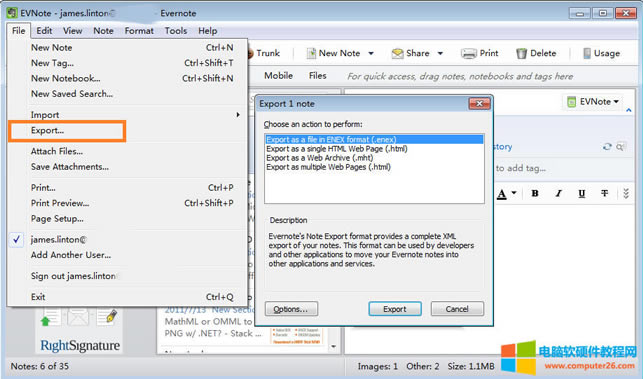The image size is (643, 379).
Task: Select Export as multiple Web Pages
Action: tap(374, 167)
